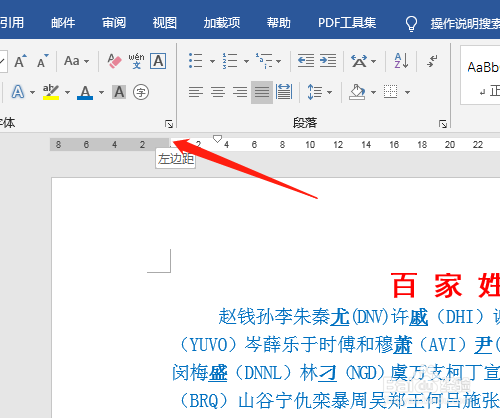This screenshot has height=418, width=500.
Task: Expand highlight color dropdown arrow
Action: point(67,92)
